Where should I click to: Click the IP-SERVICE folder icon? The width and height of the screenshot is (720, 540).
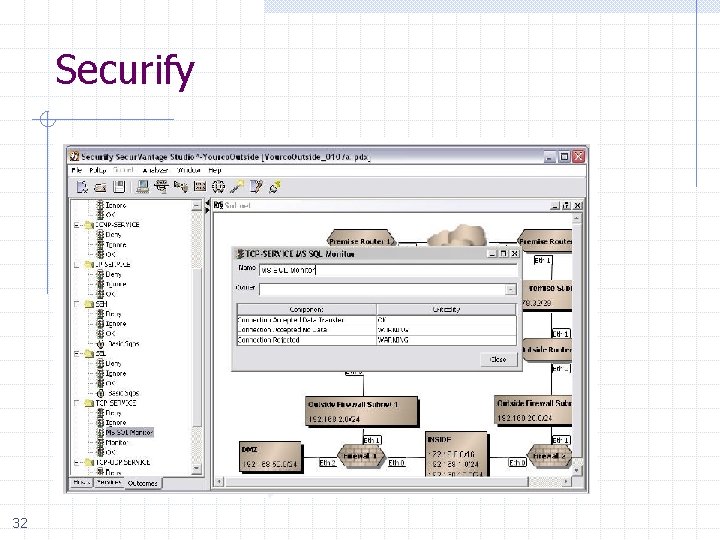click(89, 264)
